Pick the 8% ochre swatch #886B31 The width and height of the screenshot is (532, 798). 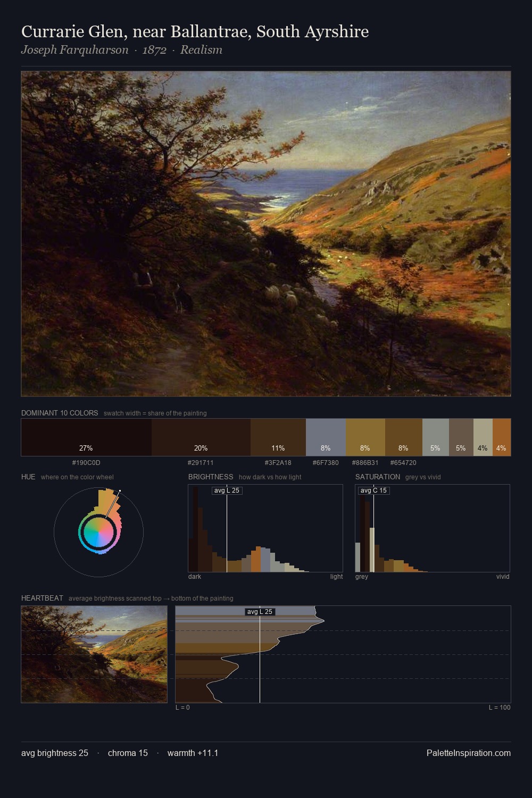click(x=365, y=437)
